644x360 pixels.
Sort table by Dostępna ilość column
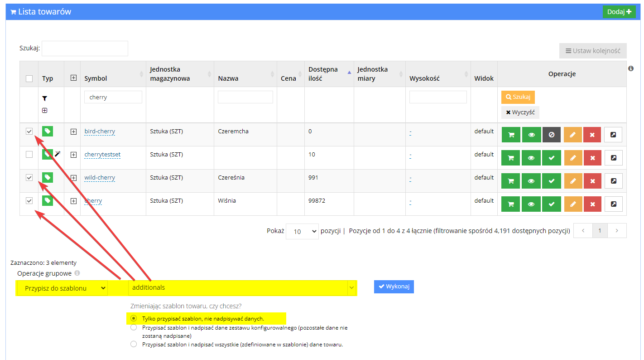[329, 74]
